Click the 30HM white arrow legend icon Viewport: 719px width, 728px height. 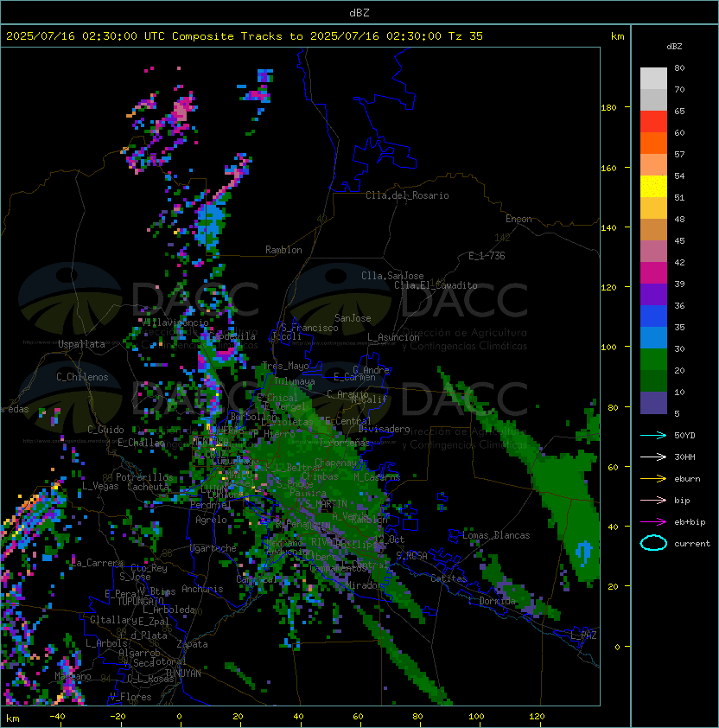(653, 457)
